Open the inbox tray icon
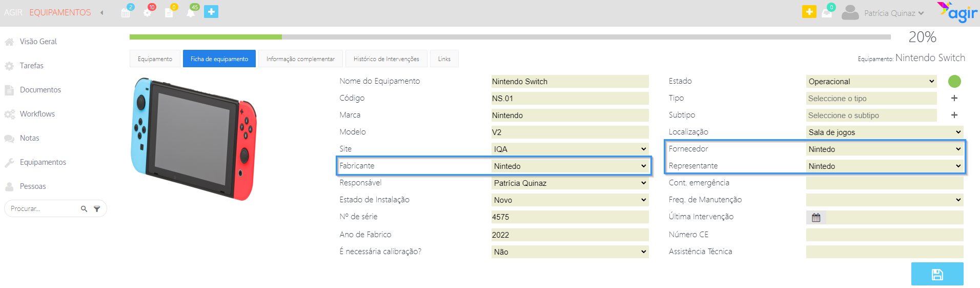Viewport: 980px width, 288px height. coord(827,13)
